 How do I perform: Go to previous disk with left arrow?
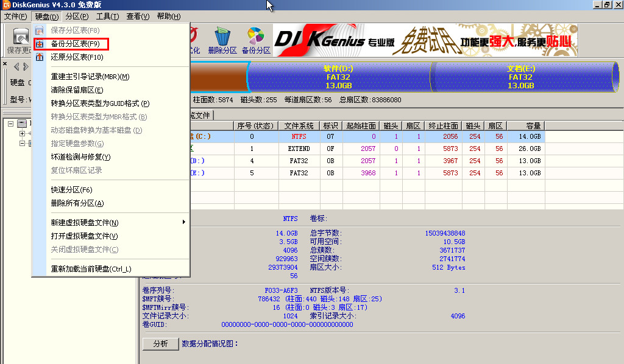pyautogui.click(x=16, y=66)
